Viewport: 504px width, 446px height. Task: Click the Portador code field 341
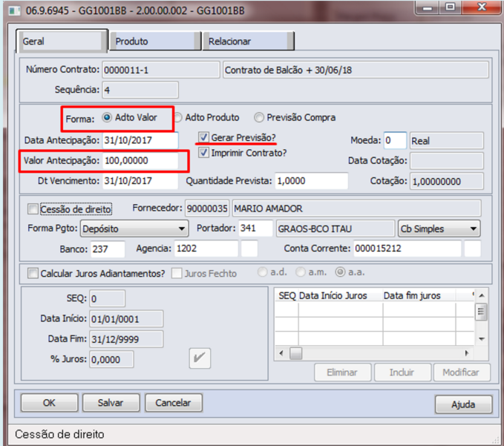tap(255, 229)
